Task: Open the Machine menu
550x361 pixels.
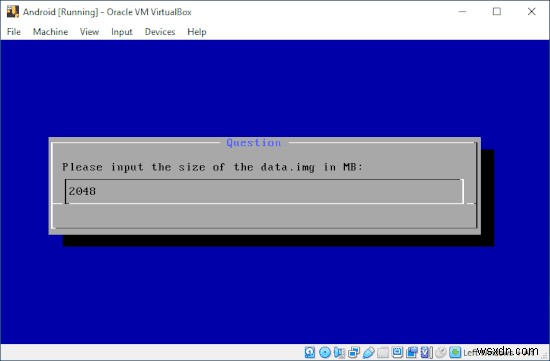Action: [51, 32]
